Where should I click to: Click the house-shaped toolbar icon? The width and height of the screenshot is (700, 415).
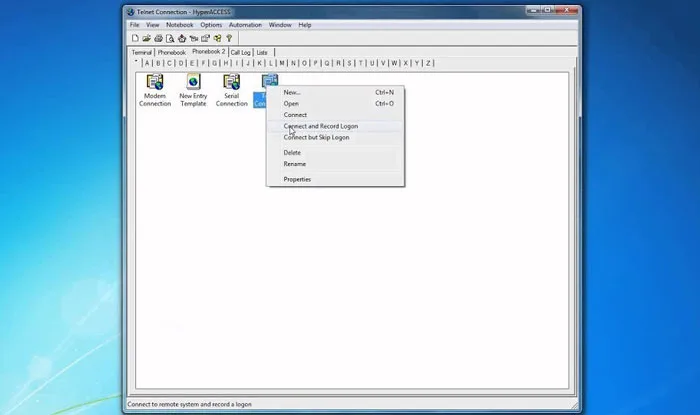click(182, 38)
